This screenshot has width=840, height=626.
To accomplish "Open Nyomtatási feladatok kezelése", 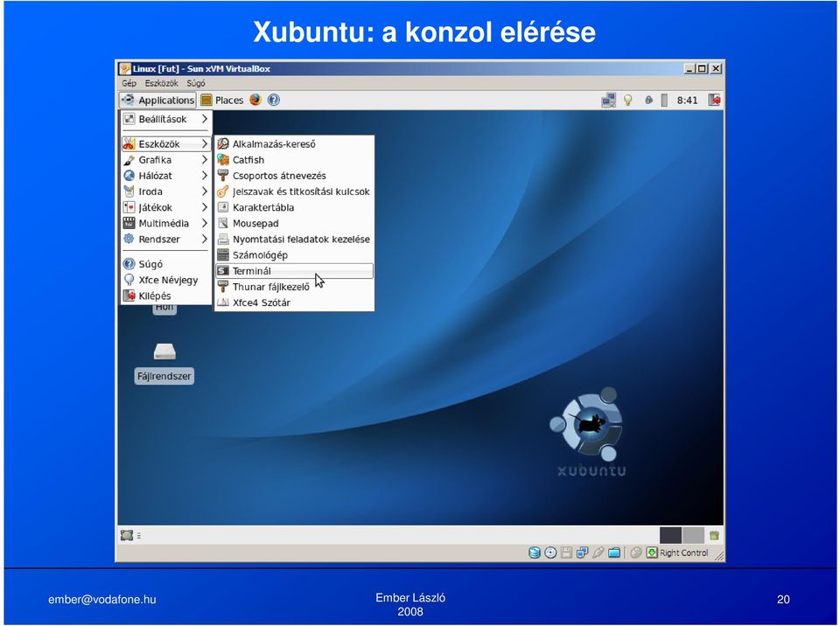I will [294, 239].
